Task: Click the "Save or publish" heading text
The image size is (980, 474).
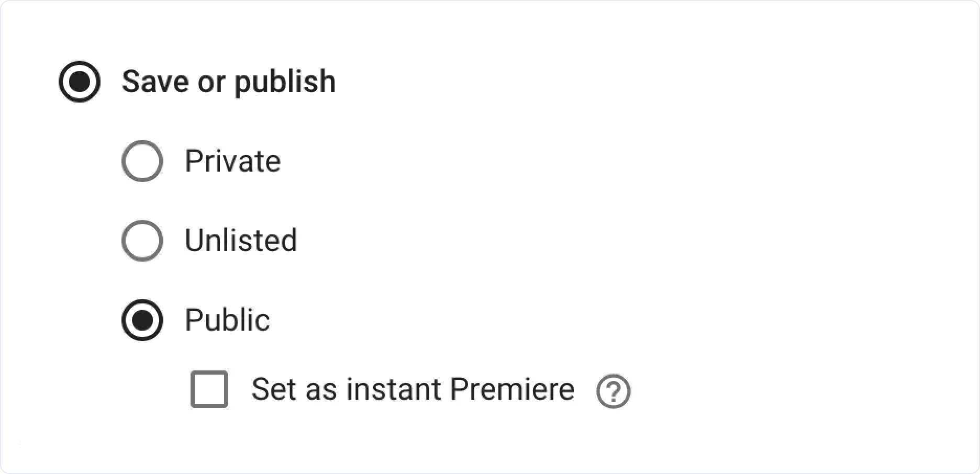Action: point(229,82)
